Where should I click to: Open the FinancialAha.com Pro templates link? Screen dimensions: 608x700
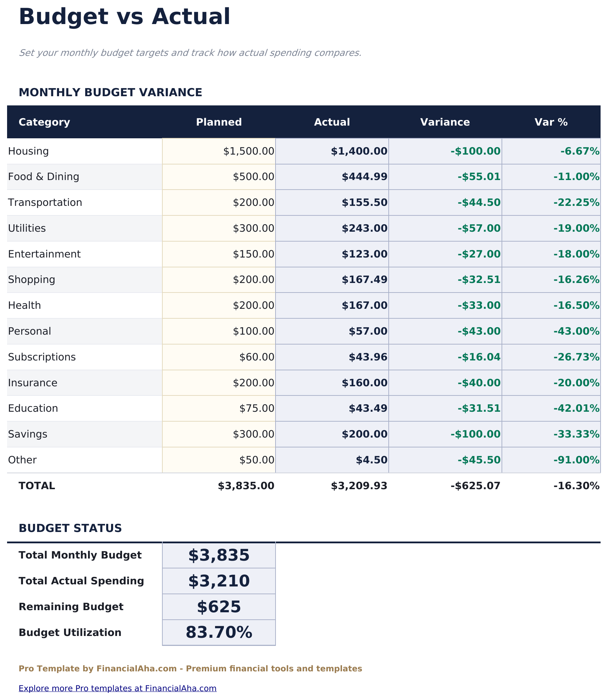tap(118, 688)
